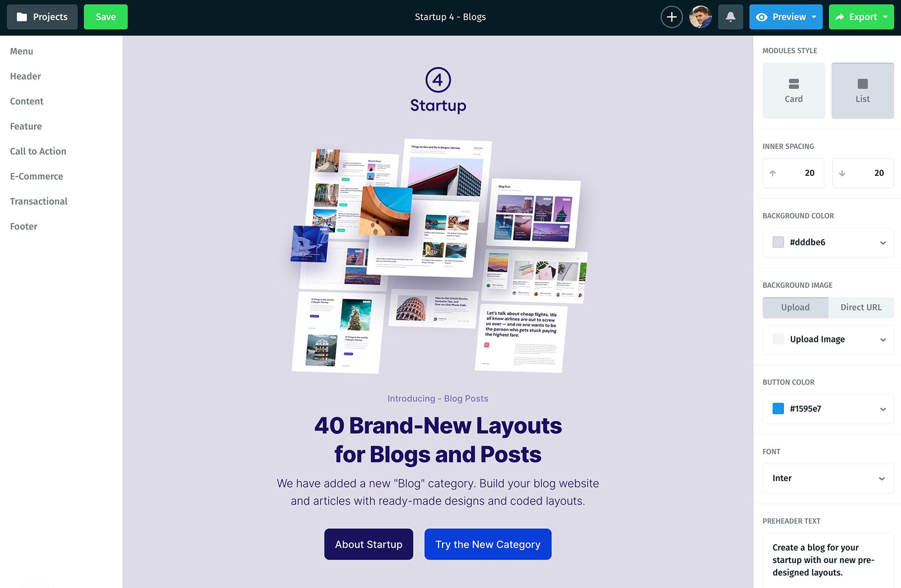This screenshot has width=901, height=588.
Task: Click the Preview button
Action: [x=786, y=16]
